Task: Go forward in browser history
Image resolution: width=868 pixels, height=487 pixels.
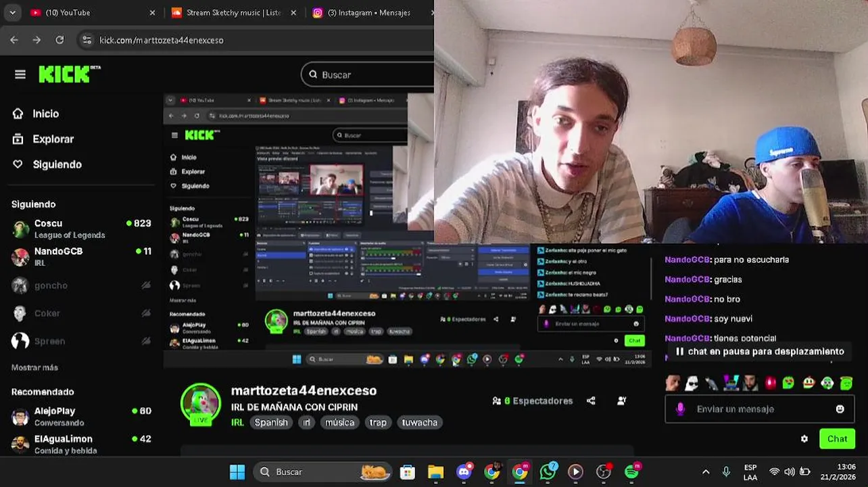Action: (x=37, y=40)
